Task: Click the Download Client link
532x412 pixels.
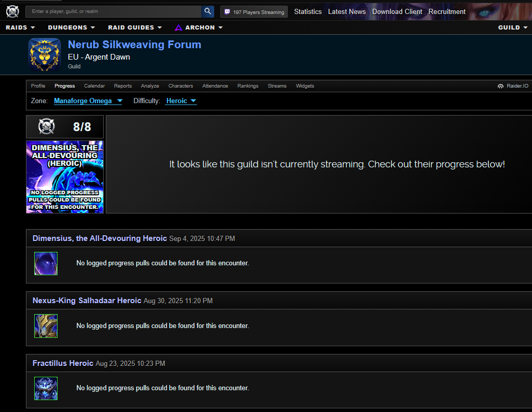Action: pyautogui.click(x=397, y=11)
